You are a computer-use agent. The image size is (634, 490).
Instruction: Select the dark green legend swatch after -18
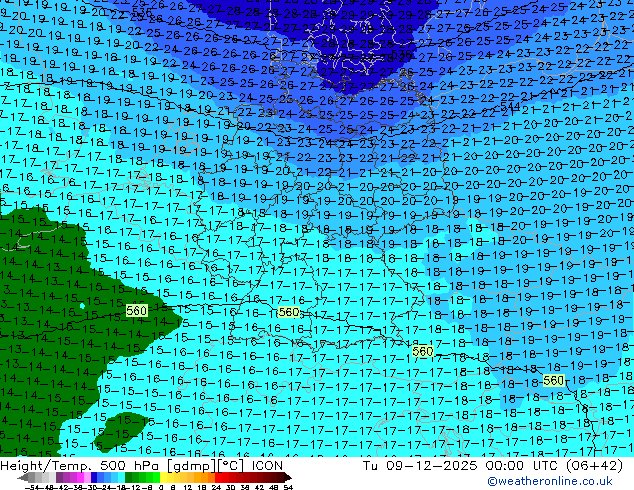(x=129, y=477)
